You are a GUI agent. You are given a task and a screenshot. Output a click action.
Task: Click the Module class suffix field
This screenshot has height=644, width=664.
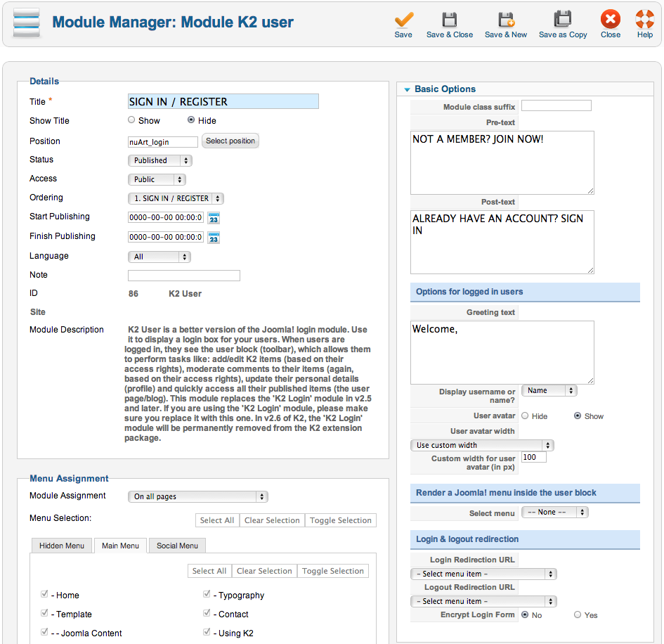(x=556, y=105)
